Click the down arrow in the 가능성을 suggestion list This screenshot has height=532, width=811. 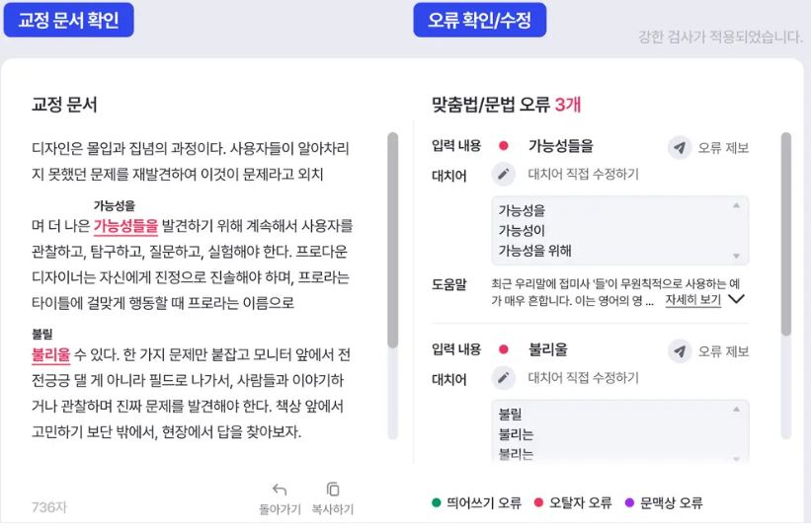point(736,256)
